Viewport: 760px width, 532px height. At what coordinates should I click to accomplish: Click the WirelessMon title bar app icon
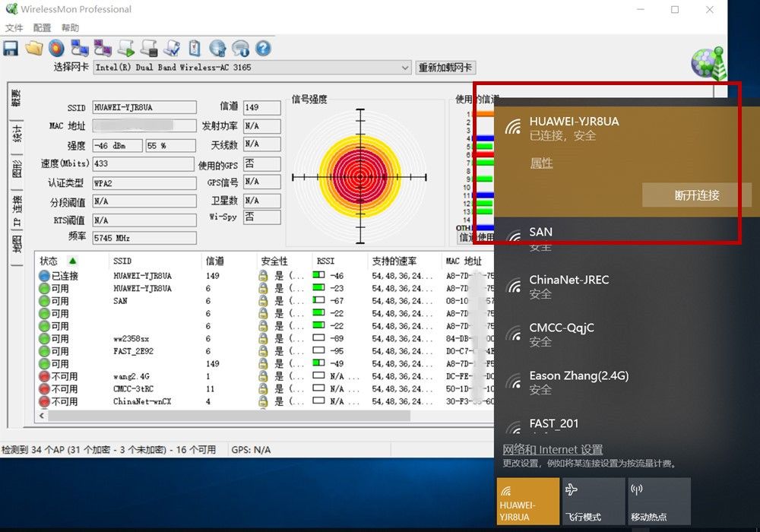pyautogui.click(x=11, y=8)
